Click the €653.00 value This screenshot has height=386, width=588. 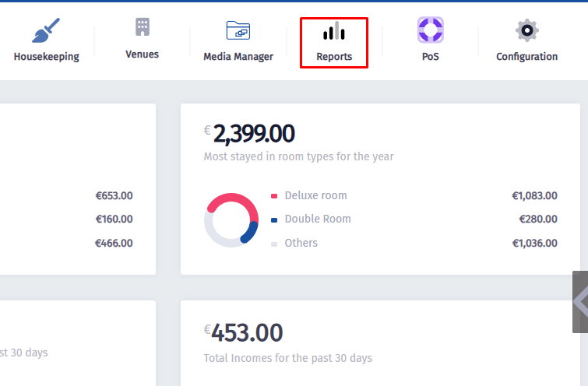[x=114, y=195]
